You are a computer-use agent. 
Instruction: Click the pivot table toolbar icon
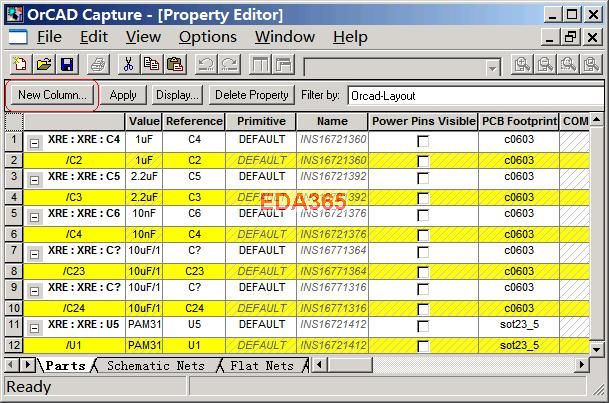pyautogui.click(x=284, y=64)
